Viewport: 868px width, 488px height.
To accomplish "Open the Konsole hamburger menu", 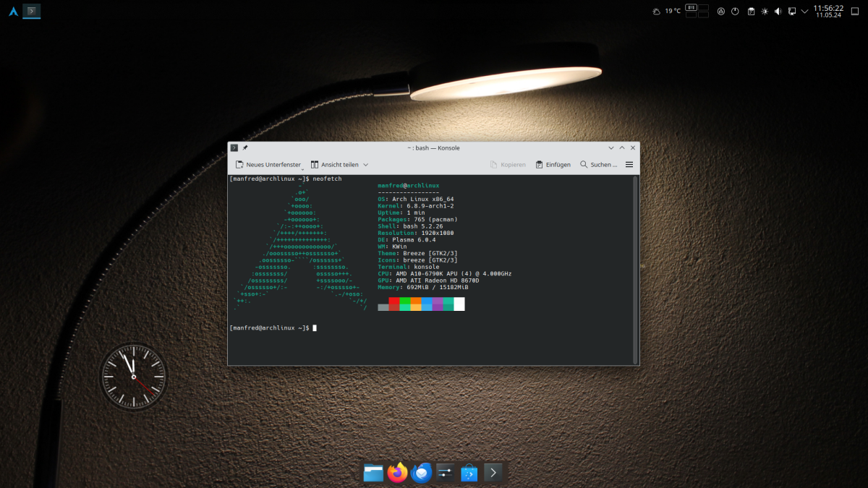I will (x=629, y=165).
